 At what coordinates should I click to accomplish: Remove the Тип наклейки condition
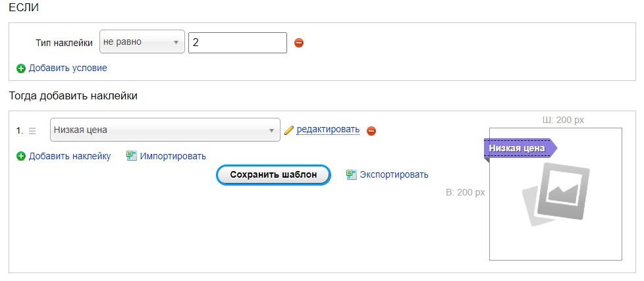click(x=299, y=43)
